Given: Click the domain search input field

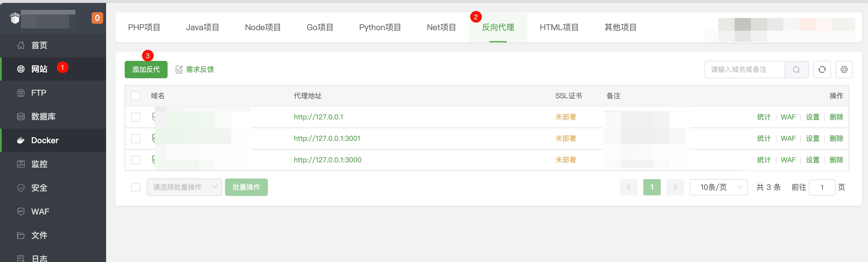Looking at the screenshot, I should pyautogui.click(x=744, y=69).
